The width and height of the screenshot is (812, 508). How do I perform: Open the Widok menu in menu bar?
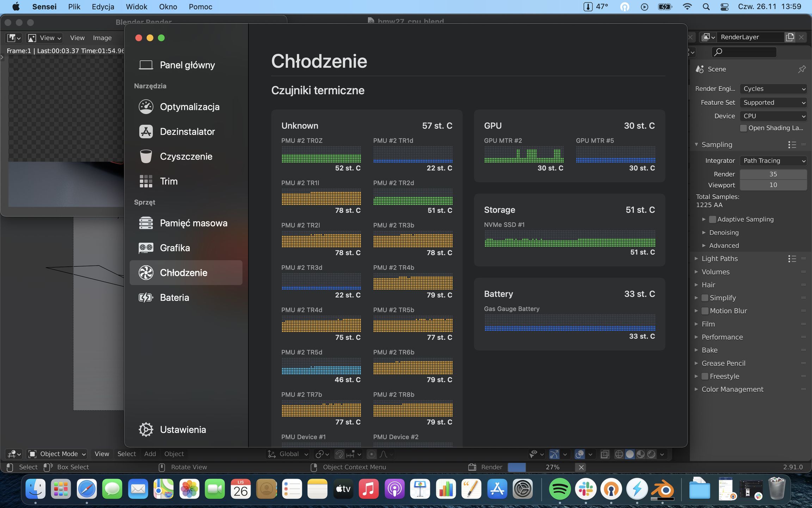136,7
